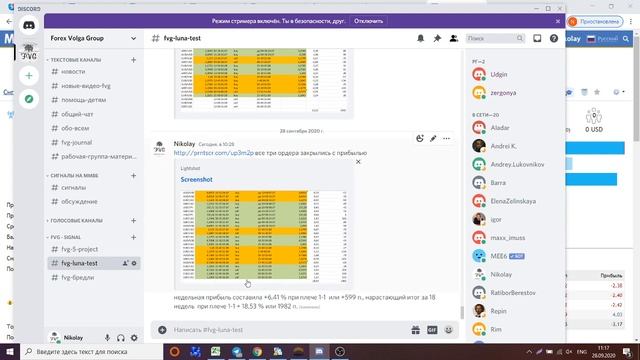Dismiss the streamer mode banner
Image resolution: width=640 pixels, height=360 pixels.
coord(558,21)
